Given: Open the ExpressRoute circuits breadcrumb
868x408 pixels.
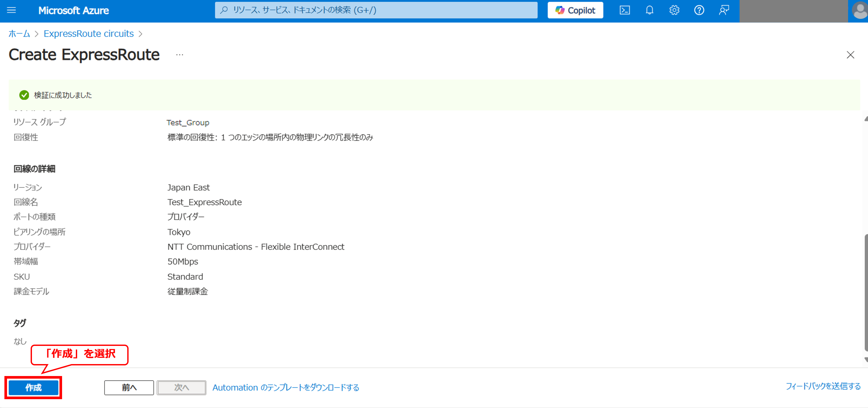Looking at the screenshot, I should (89, 34).
